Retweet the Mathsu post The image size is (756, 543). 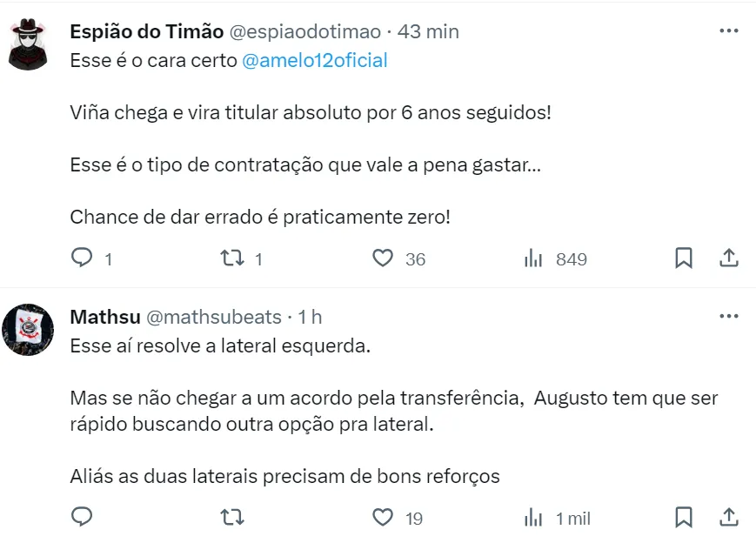tap(231, 518)
